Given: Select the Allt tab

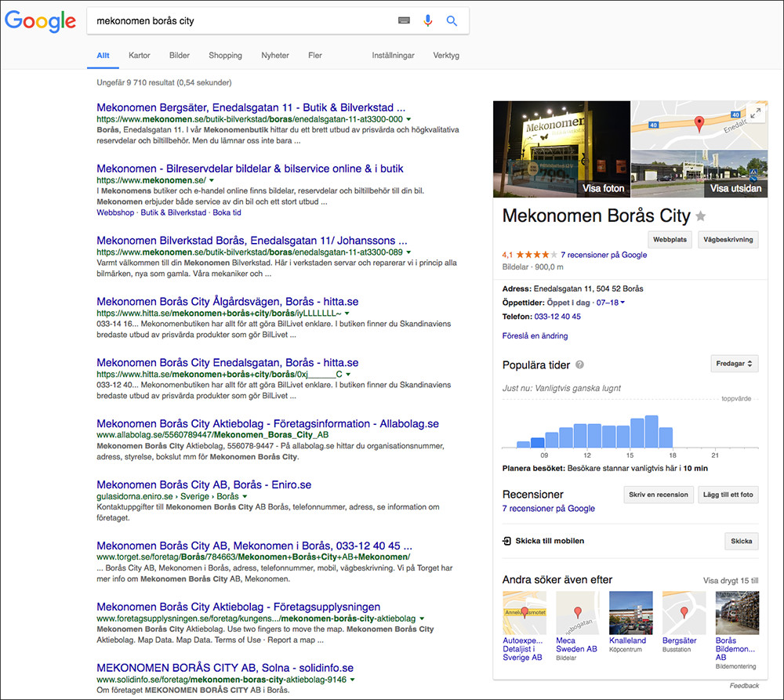Looking at the screenshot, I should coord(103,56).
